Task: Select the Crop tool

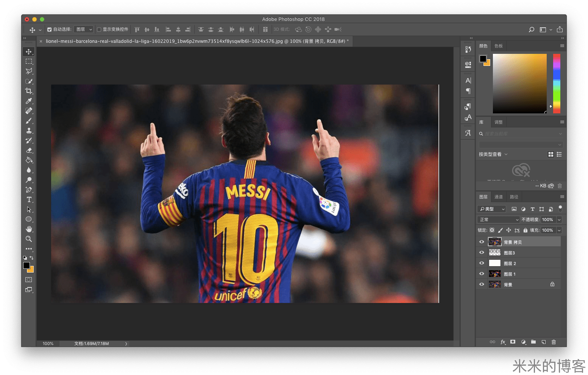Action: pos(29,91)
